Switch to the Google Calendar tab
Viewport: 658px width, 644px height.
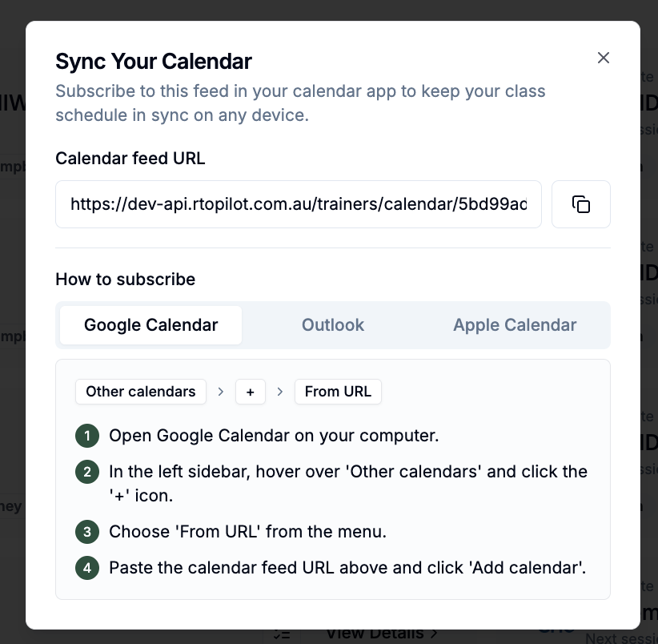(151, 325)
